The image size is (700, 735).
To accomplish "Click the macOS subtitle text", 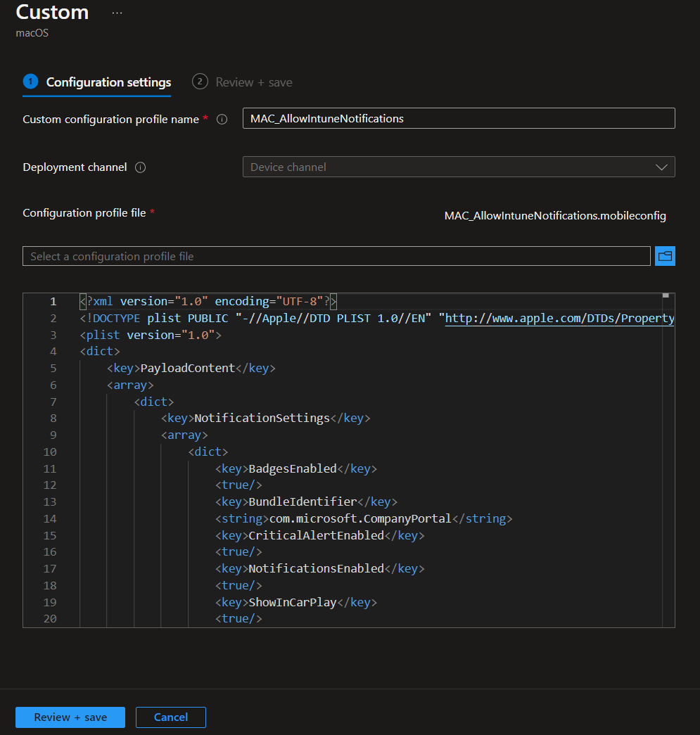I will point(32,33).
